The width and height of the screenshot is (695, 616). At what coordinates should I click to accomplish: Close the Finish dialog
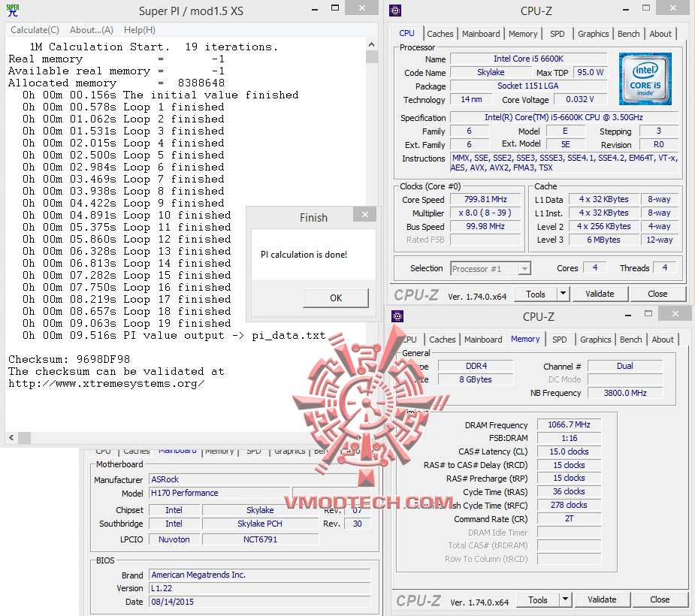click(x=365, y=215)
